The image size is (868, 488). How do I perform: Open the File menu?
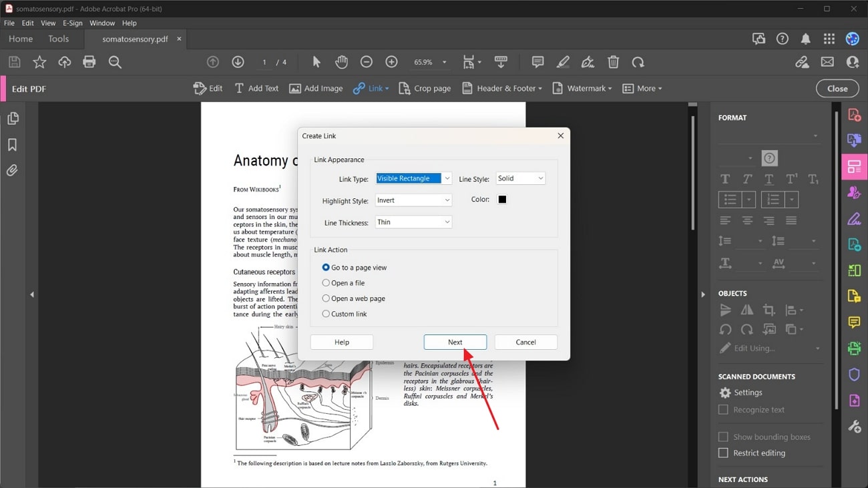point(9,23)
